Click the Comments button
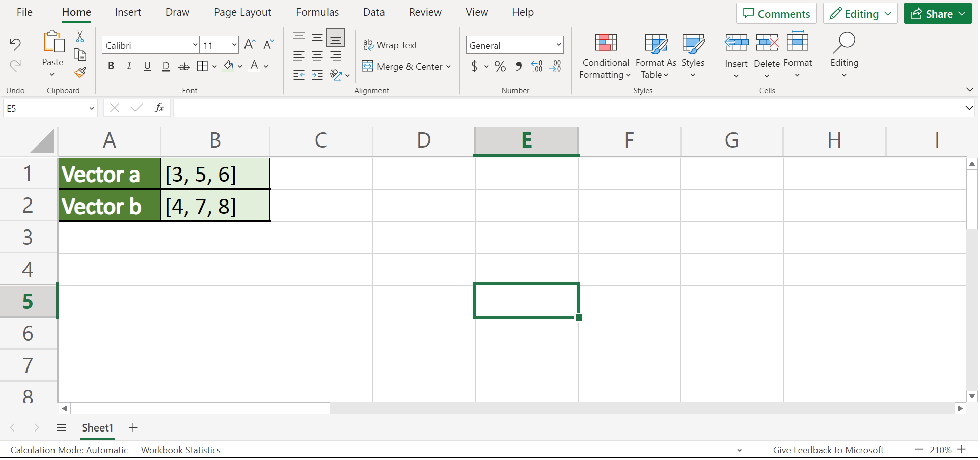The image size is (980, 460). click(776, 14)
